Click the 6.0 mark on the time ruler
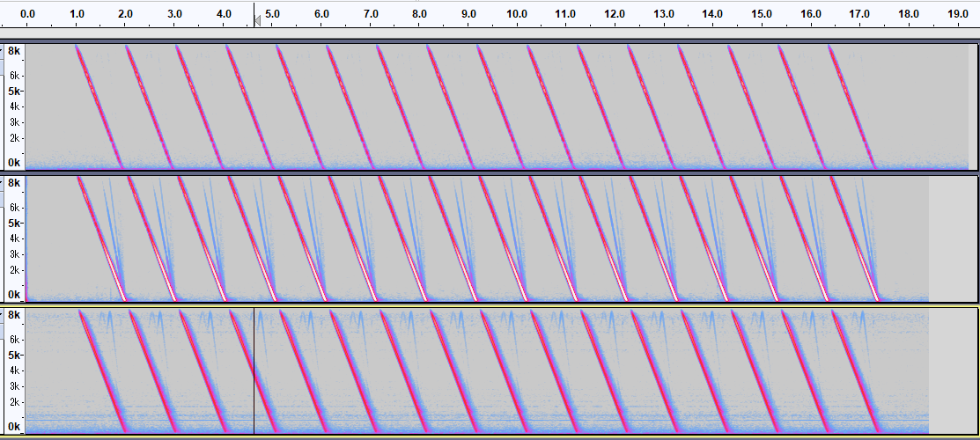Viewport: 980px width, 440px height. [x=321, y=13]
